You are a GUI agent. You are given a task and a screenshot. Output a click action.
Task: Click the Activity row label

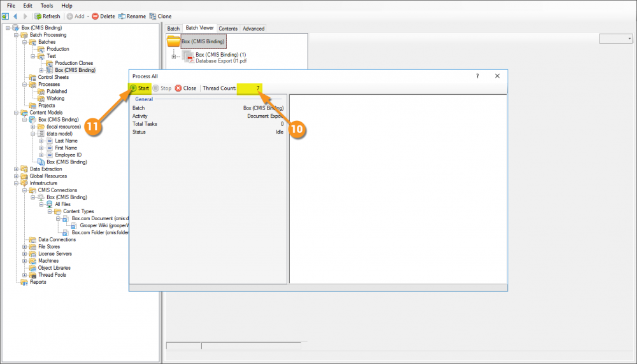click(x=140, y=116)
